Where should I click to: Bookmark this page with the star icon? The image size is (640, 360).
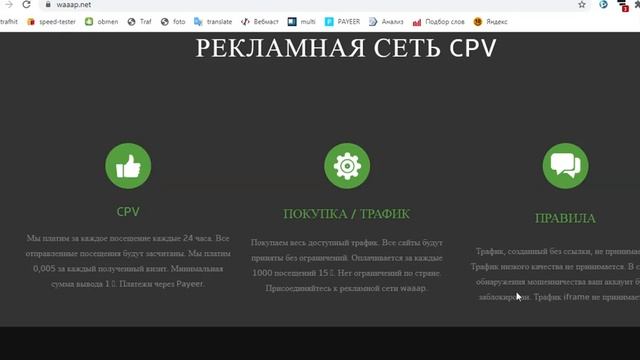582,4
